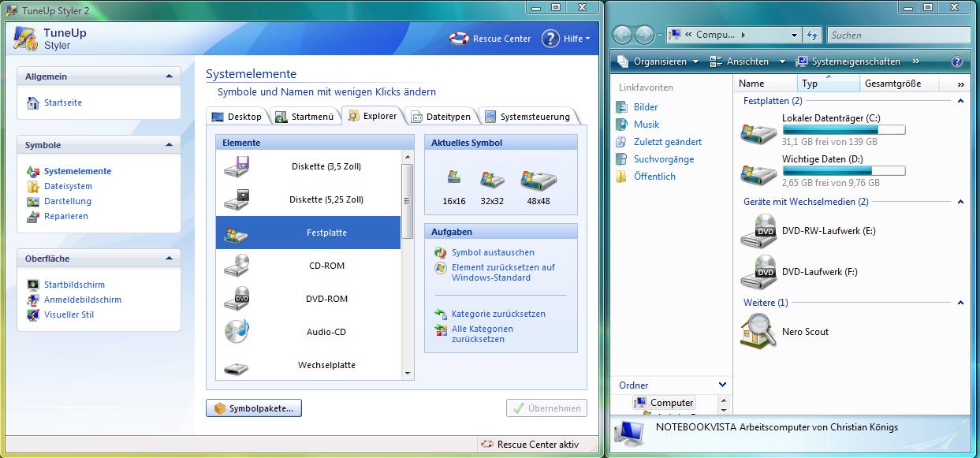The width and height of the screenshot is (980, 458).
Task: Click the Übernehmen button
Action: point(546,408)
